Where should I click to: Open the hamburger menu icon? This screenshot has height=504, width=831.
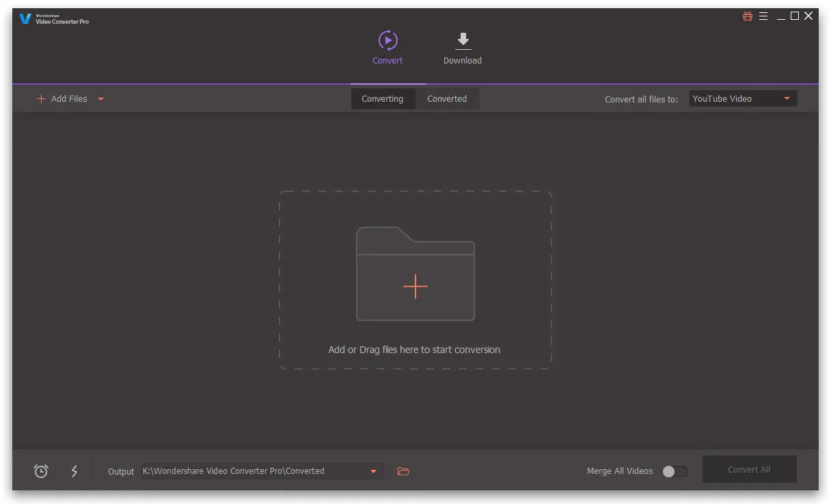[x=763, y=16]
